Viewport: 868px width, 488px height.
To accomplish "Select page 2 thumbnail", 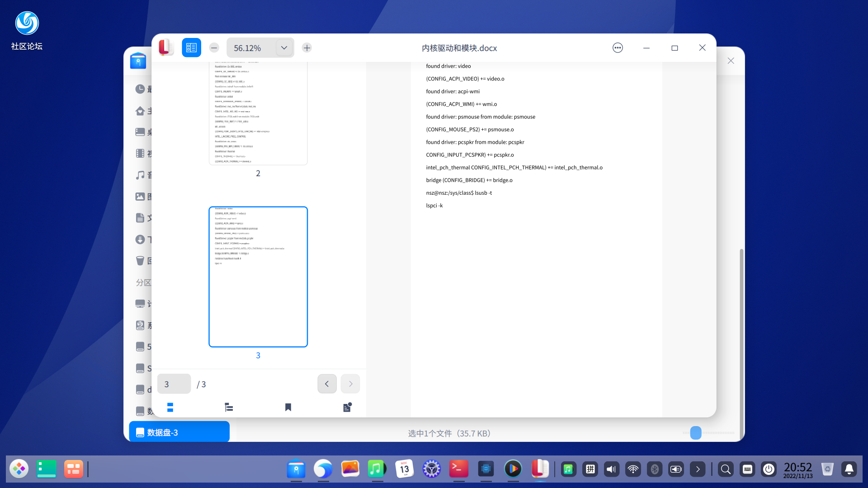I will click(258, 113).
